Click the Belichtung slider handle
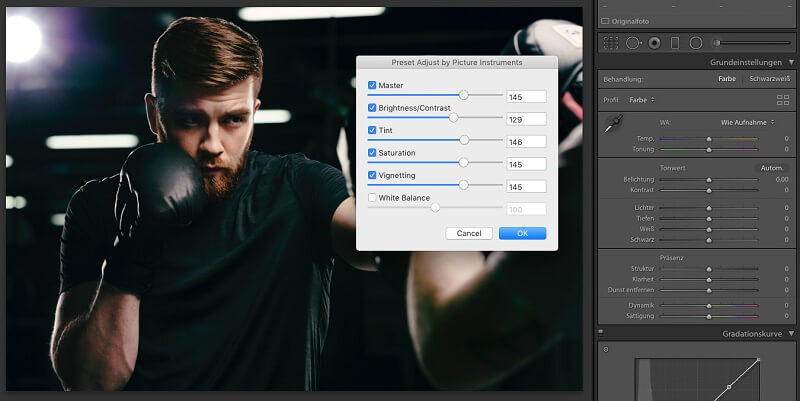This screenshot has height=401, width=800. 709,180
